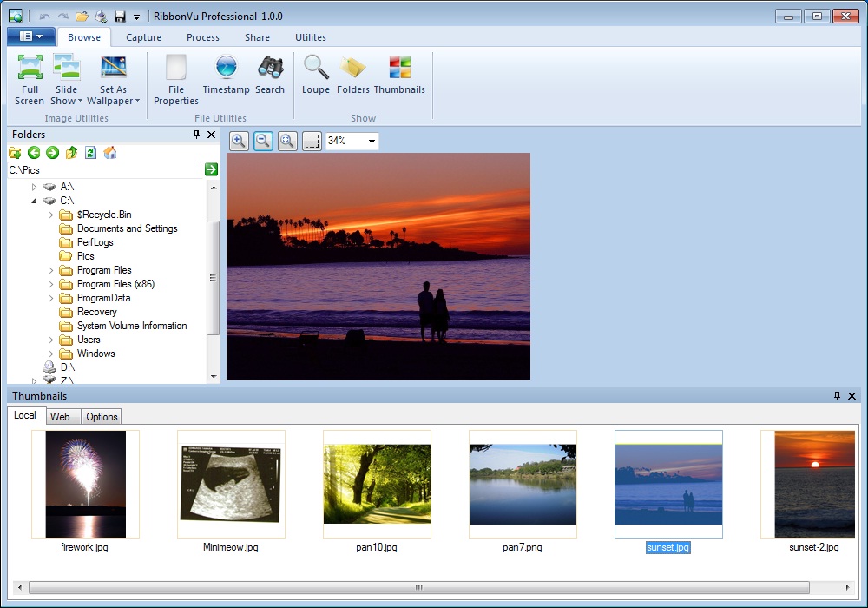
Task: Open the Process ribbon tab
Action: [202, 37]
